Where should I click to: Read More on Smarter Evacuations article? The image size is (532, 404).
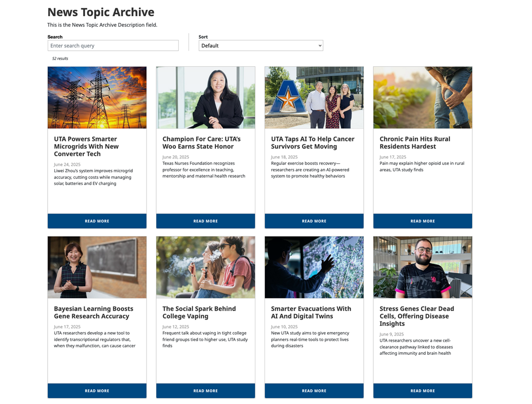coord(314,391)
